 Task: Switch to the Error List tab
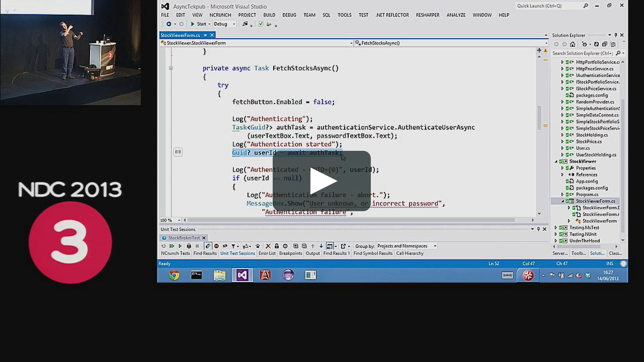[x=267, y=253]
